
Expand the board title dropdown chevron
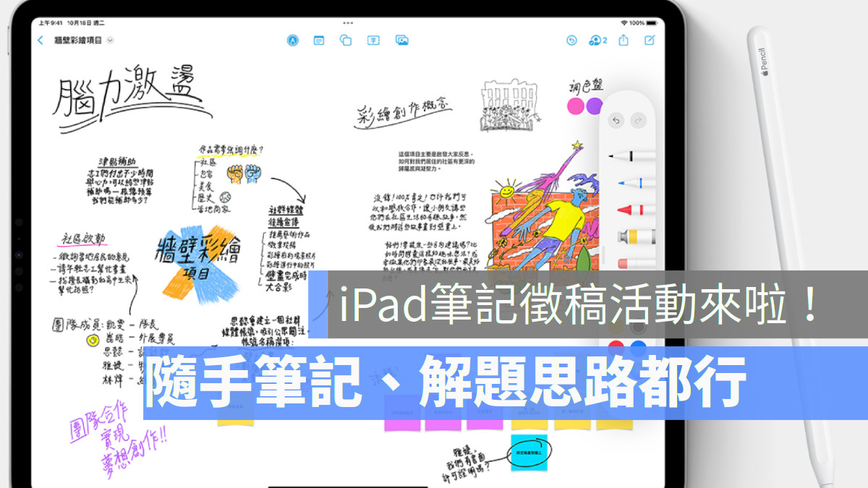click(110, 40)
